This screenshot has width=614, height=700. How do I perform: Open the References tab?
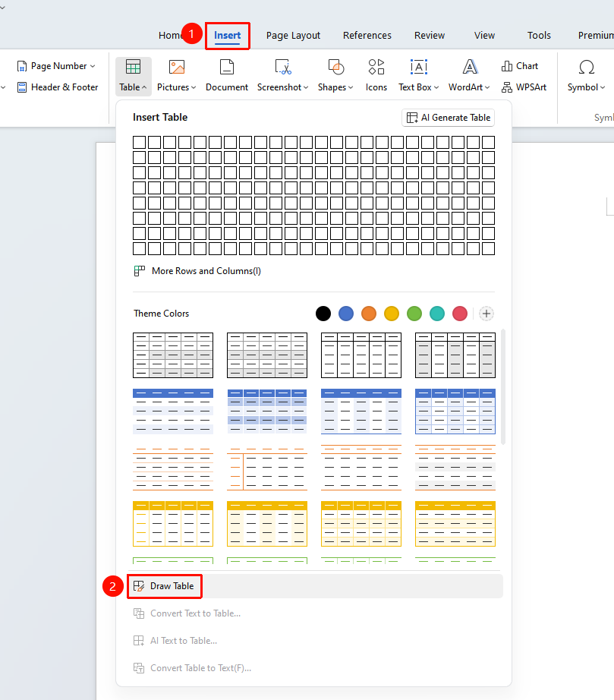(367, 35)
